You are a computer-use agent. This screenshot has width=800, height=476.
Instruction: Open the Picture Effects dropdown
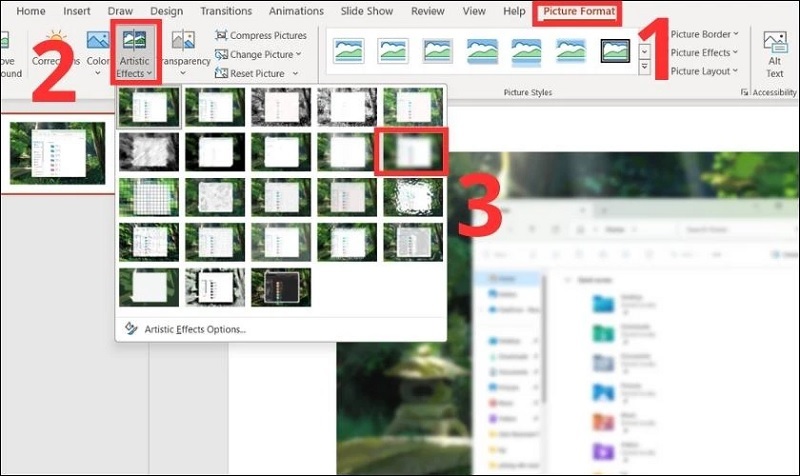(x=703, y=53)
